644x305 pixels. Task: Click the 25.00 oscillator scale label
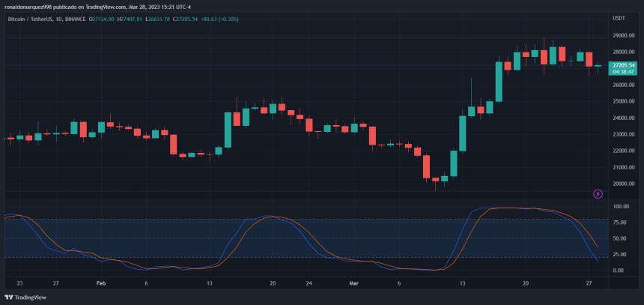coord(619,255)
